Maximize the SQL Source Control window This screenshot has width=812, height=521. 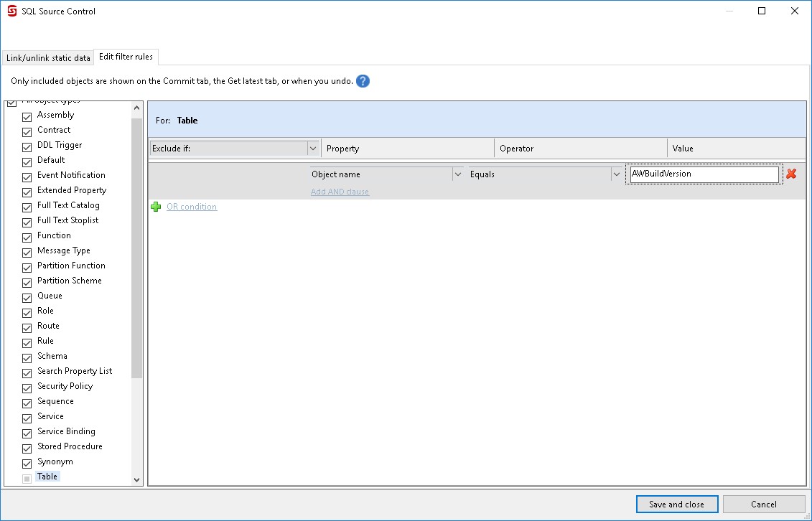click(762, 11)
